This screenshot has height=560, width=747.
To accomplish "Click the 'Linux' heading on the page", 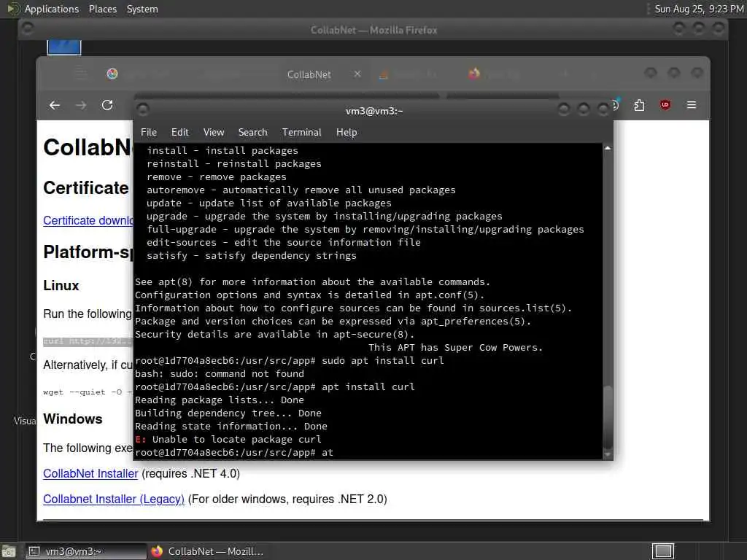I will click(x=61, y=286).
